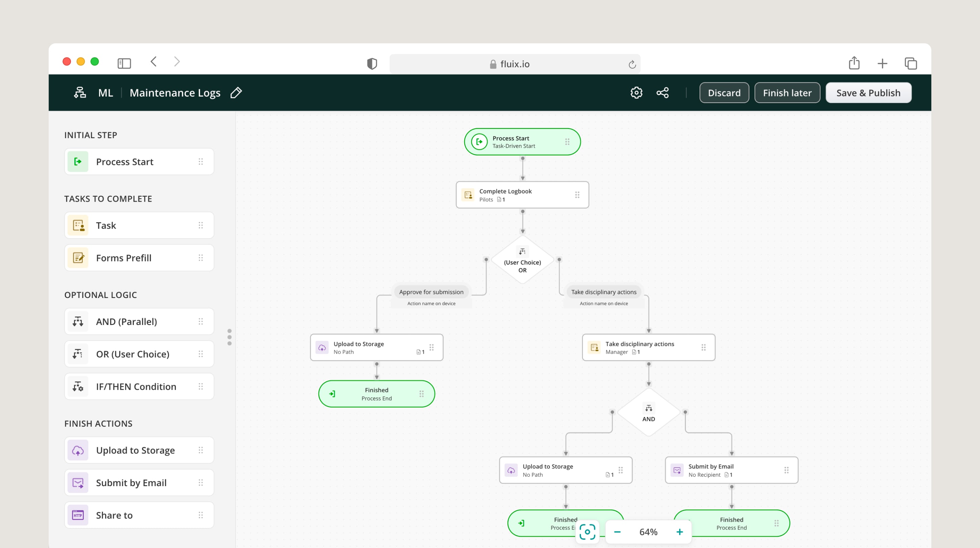
Task: Click the workflow hierarchy icon beside ML
Action: coord(80,93)
